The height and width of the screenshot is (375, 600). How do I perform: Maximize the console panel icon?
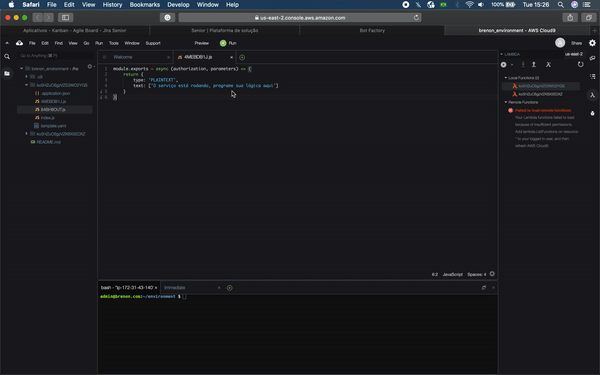tap(484, 287)
